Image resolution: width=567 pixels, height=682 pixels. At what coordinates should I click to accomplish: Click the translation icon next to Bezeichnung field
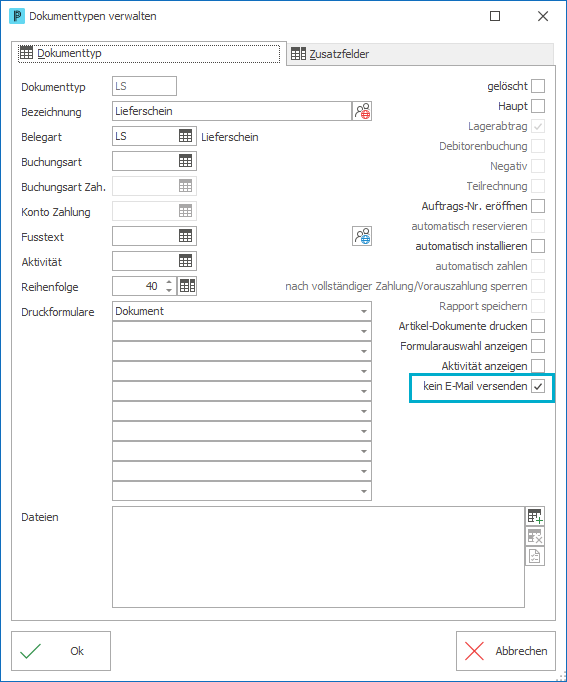point(362,111)
